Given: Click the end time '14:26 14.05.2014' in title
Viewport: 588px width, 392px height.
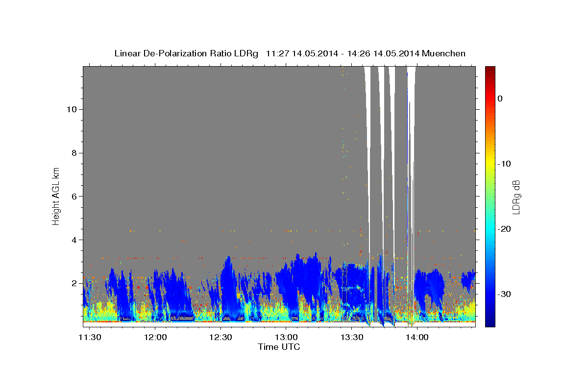Looking at the screenshot, I should point(383,53).
